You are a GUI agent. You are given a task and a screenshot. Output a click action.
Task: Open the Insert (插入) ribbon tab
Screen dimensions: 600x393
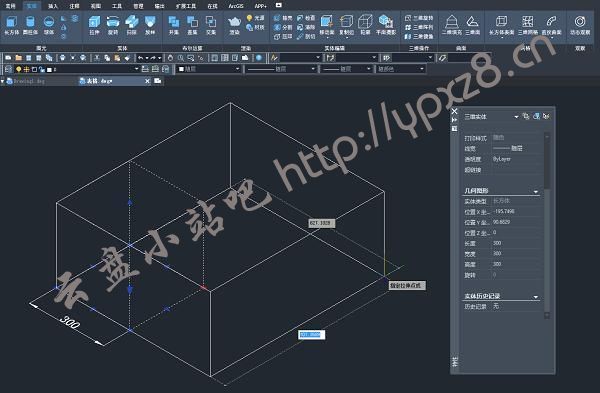[53, 6]
